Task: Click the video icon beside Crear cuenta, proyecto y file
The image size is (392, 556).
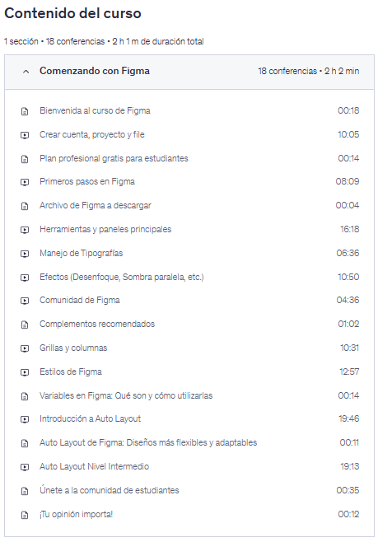Action: click(25, 135)
